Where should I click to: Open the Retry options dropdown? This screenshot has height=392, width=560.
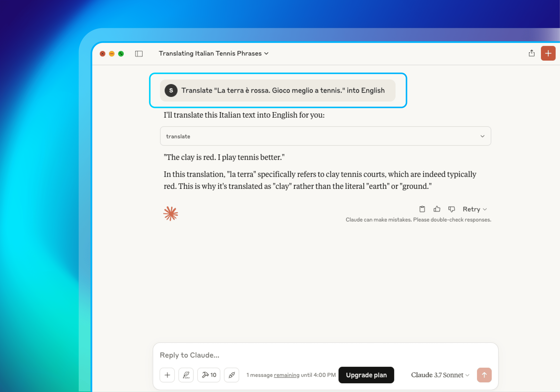[475, 209]
